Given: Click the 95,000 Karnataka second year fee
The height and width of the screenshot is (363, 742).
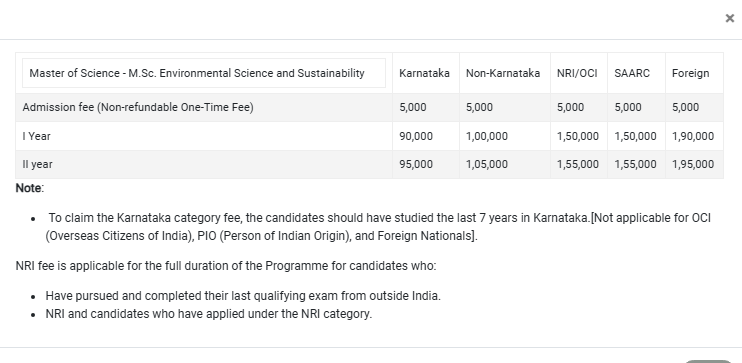Looking at the screenshot, I should click(x=416, y=164).
